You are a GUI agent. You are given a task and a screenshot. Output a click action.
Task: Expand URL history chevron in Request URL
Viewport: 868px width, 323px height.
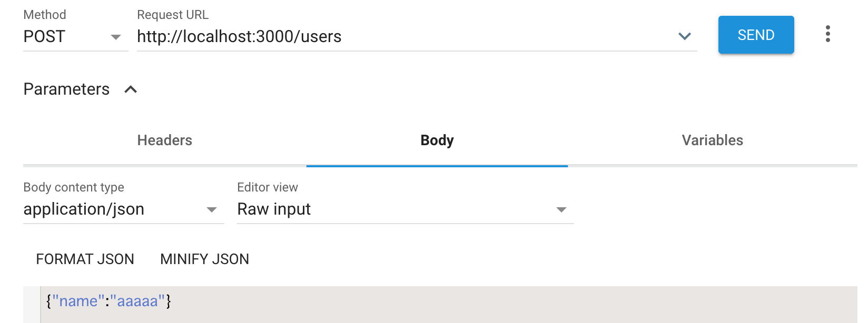click(x=684, y=36)
